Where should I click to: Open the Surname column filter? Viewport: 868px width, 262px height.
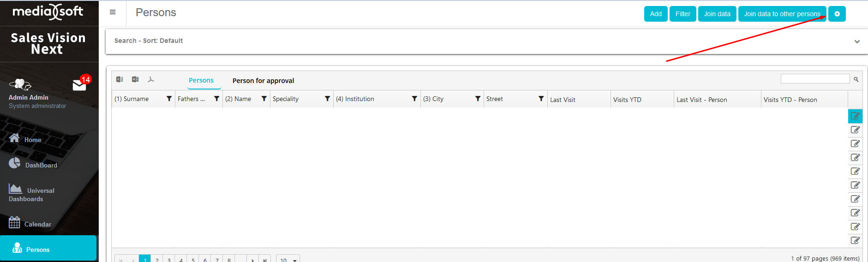pyautogui.click(x=169, y=99)
